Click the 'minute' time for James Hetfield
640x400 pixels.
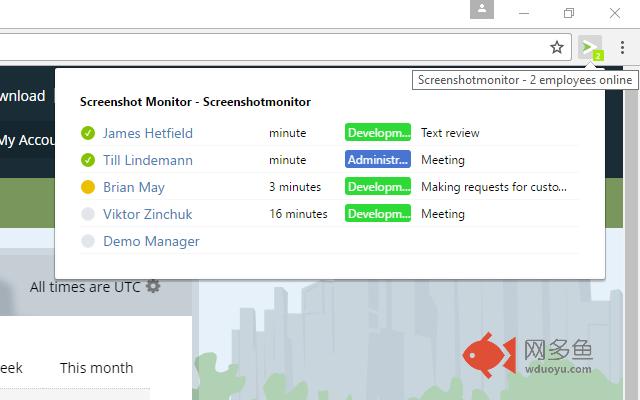pyautogui.click(x=288, y=133)
